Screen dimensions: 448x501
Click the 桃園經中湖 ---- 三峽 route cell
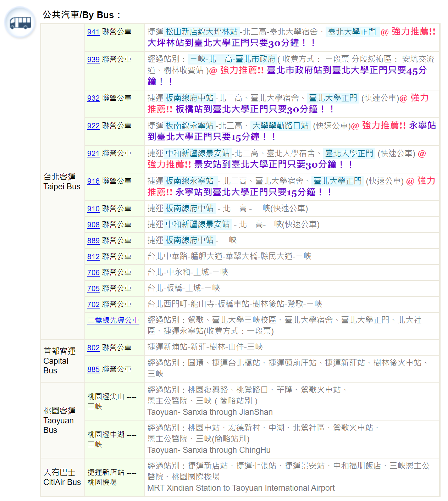pyautogui.click(x=115, y=439)
